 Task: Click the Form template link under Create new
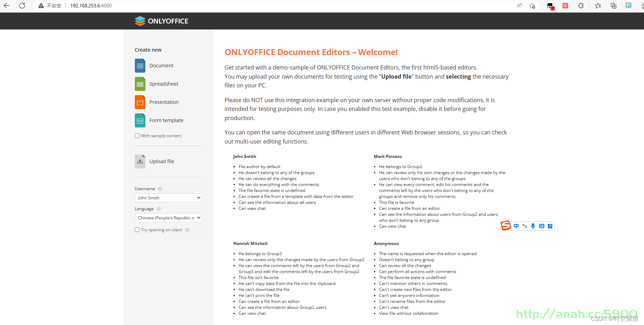(166, 120)
